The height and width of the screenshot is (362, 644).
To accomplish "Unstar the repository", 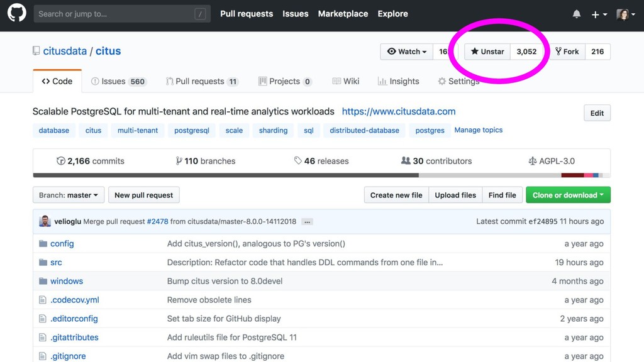I will tap(487, 52).
